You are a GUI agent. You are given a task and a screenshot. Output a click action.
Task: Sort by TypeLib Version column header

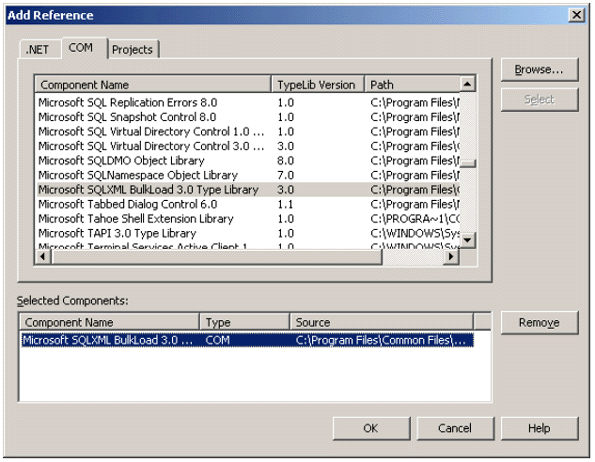point(318,85)
